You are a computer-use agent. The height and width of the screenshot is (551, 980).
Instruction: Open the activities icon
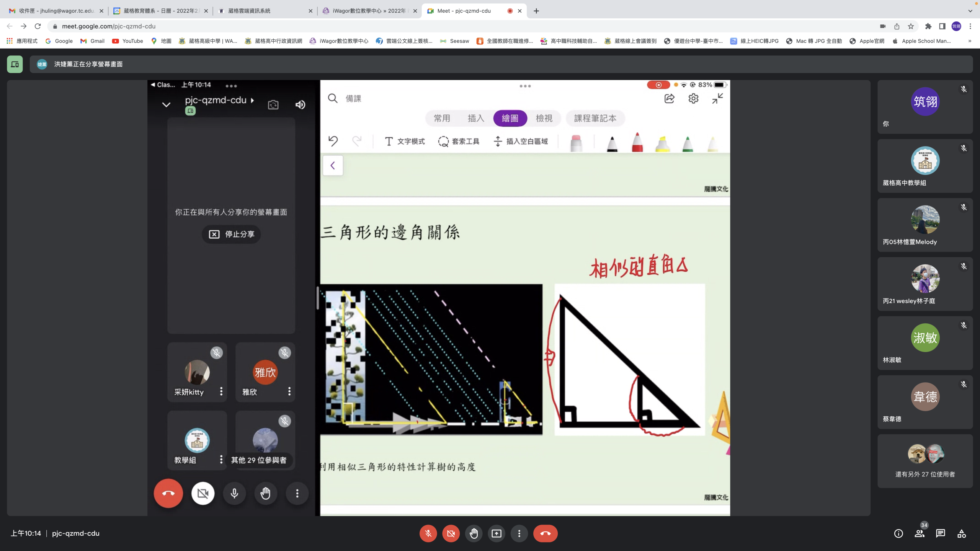pos(962,533)
